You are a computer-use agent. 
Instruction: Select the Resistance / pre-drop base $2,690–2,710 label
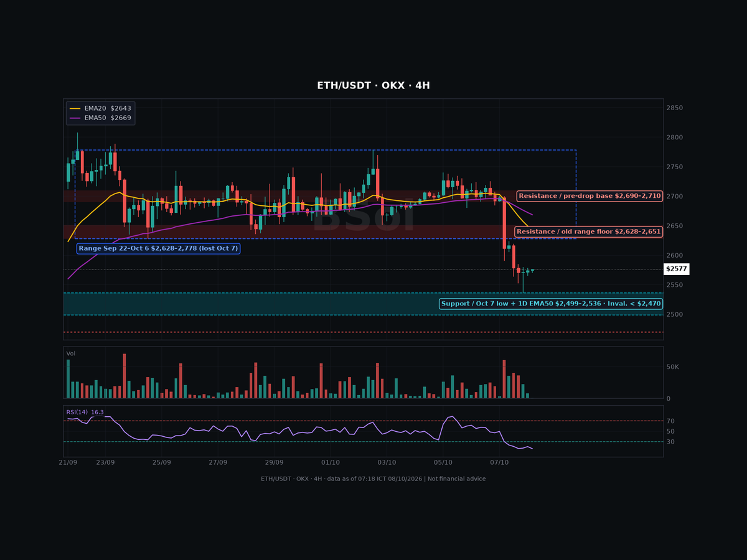[x=590, y=196]
